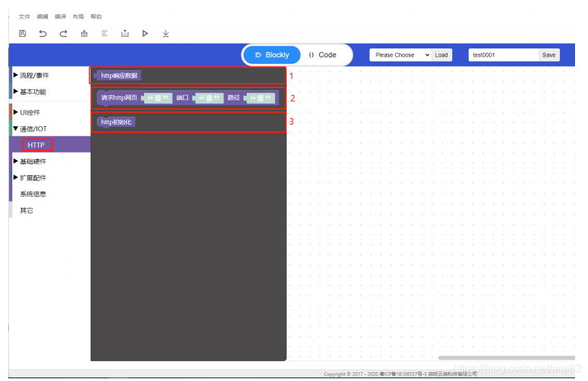The image size is (588, 381).
Task: Pick the http初始化 block
Action: [x=116, y=122]
